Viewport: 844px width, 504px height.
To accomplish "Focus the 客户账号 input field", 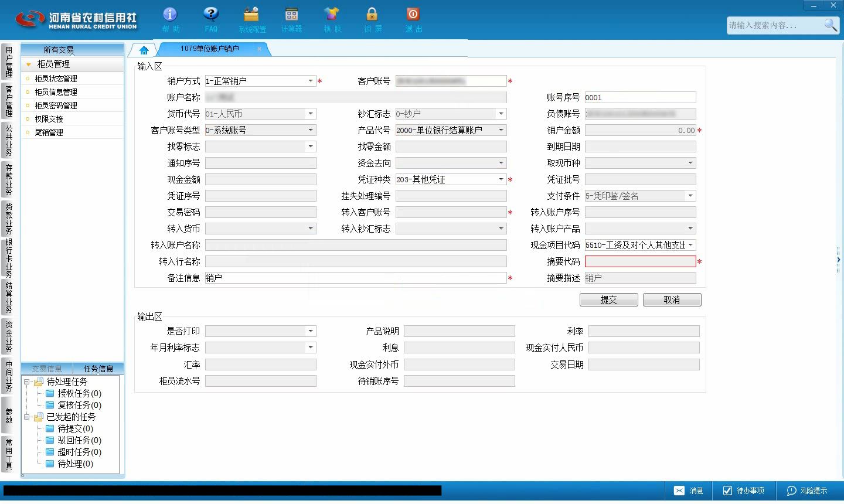I will (451, 81).
